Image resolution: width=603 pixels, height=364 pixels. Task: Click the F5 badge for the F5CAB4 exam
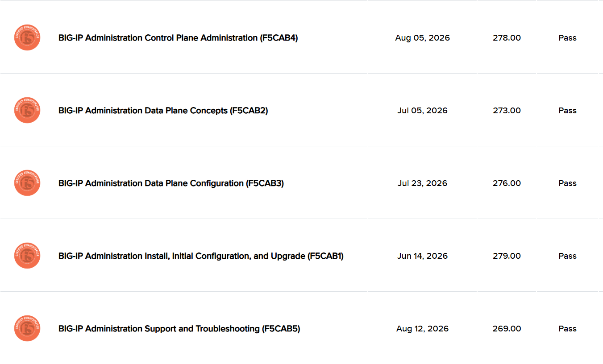[27, 37]
